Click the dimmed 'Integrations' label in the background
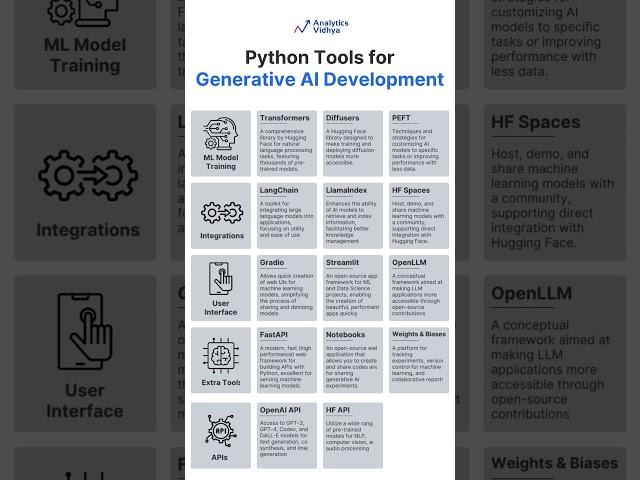This screenshot has height=480, width=640. tap(88, 230)
